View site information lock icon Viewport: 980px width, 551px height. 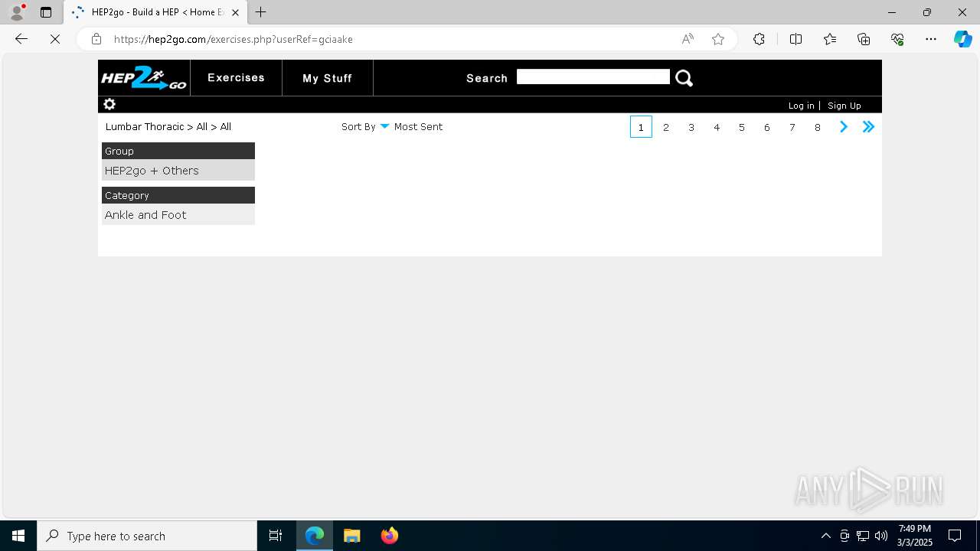pyautogui.click(x=96, y=39)
